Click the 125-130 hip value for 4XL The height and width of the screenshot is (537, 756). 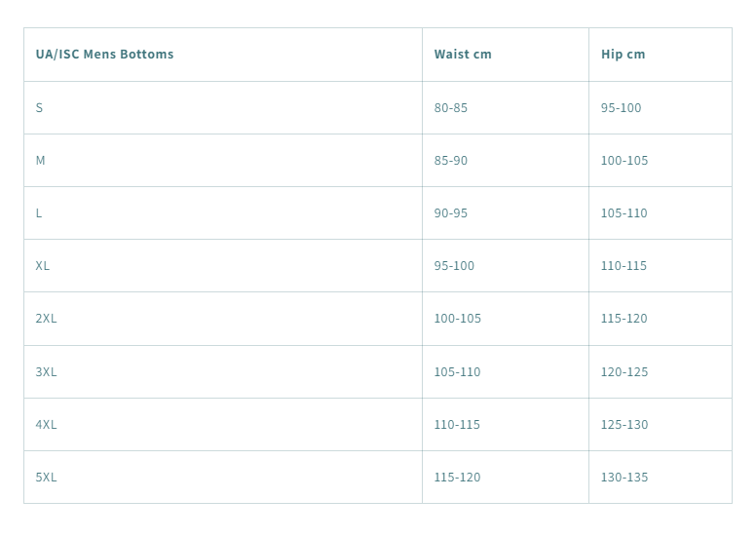624,424
